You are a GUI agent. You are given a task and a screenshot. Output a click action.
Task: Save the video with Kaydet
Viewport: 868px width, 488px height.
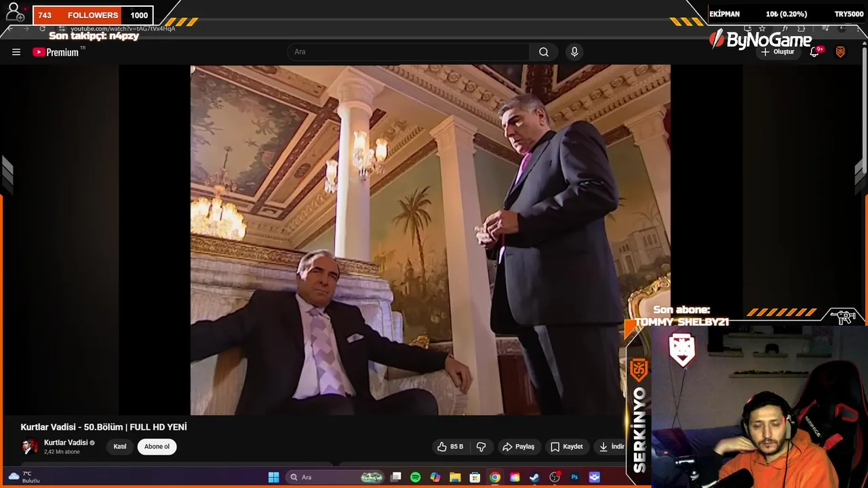(566, 447)
